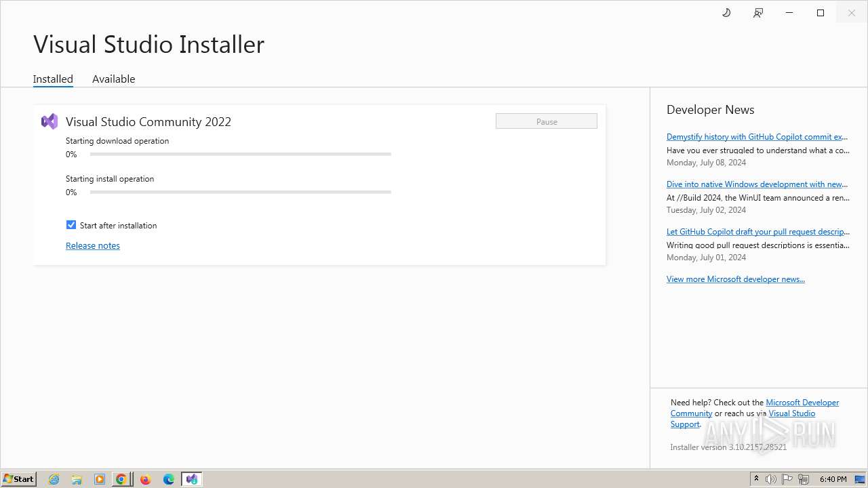Open the Windows Start menu
This screenshot has width=868, height=488.
coord(19,479)
